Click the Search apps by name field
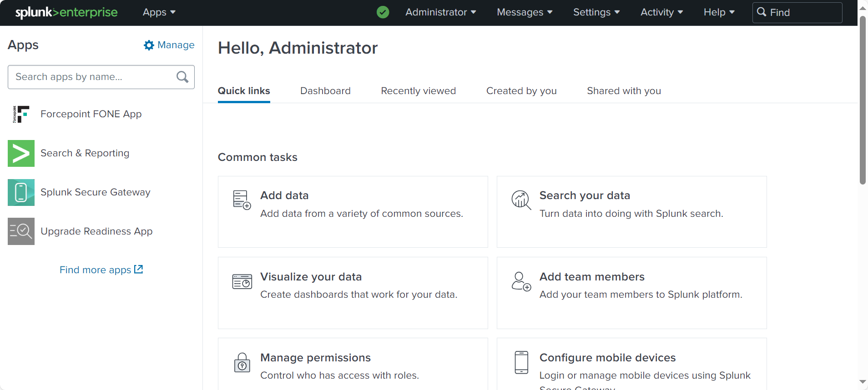The width and height of the screenshot is (868, 390). 101,77
